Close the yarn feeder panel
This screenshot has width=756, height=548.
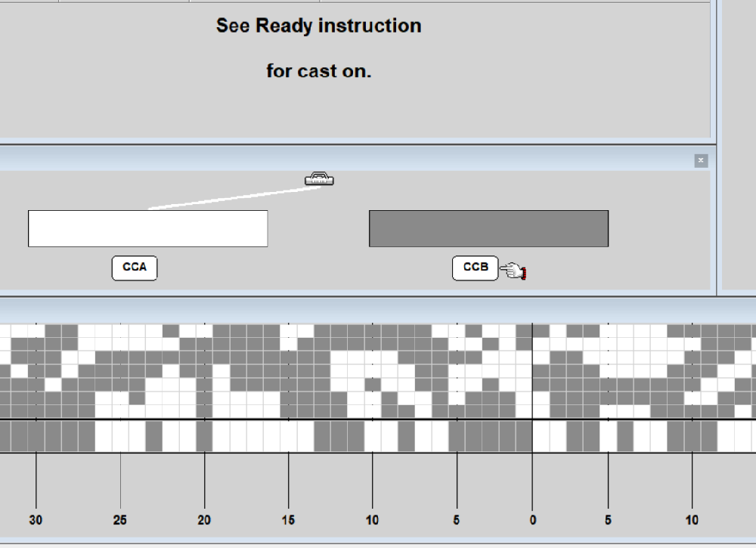pyautogui.click(x=701, y=160)
